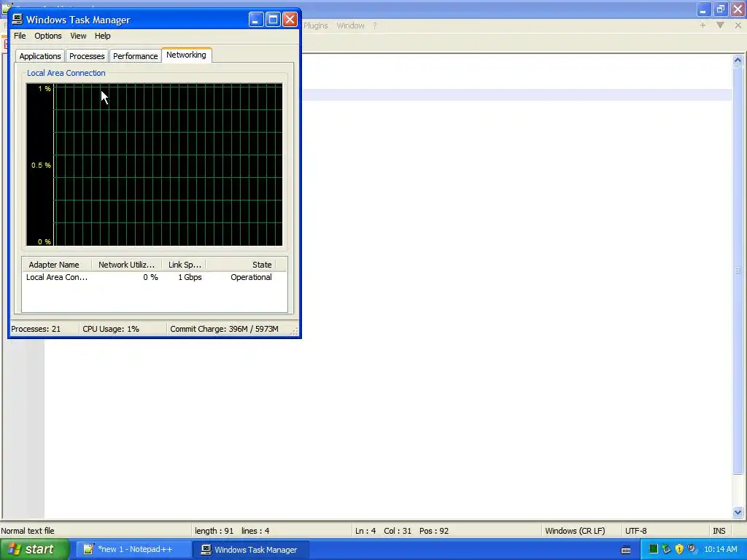Click Ln : 4 Col : 31 position in the status bar
The width and height of the screenshot is (747, 560).
coord(402,531)
